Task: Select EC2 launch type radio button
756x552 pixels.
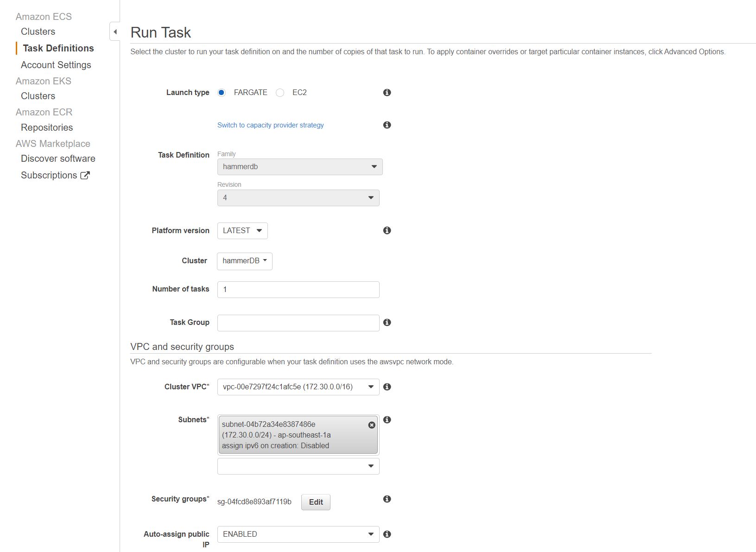Action: click(280, 93)
